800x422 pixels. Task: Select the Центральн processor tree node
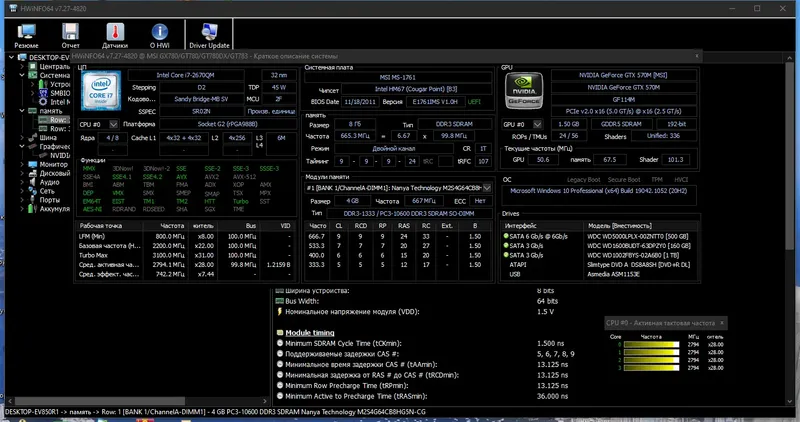tap(55, 66)
